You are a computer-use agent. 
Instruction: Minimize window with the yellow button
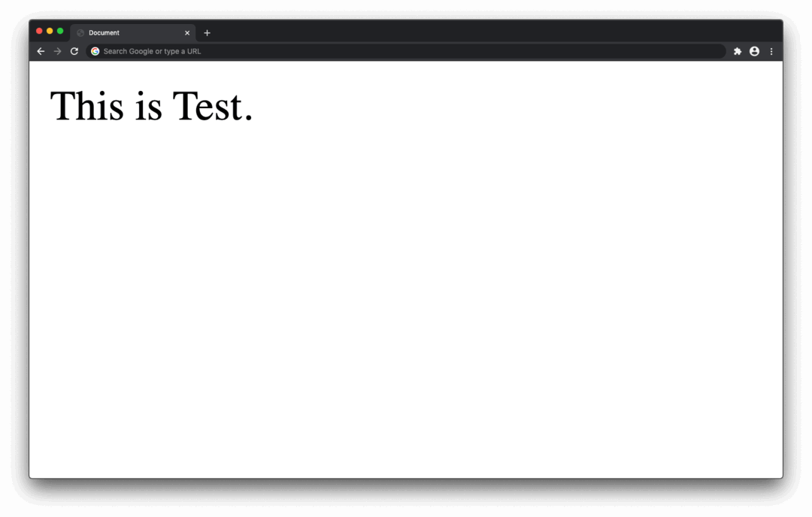coord(50,31)
